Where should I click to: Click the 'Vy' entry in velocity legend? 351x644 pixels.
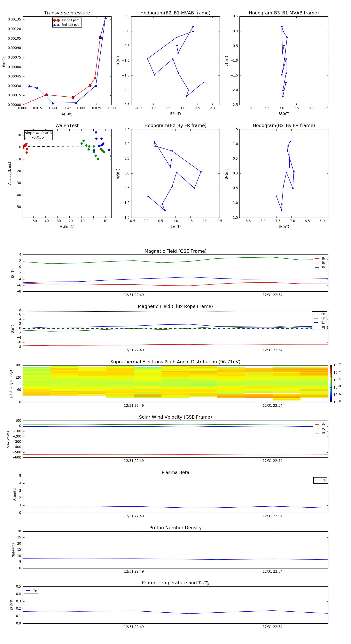coord(320,429)
